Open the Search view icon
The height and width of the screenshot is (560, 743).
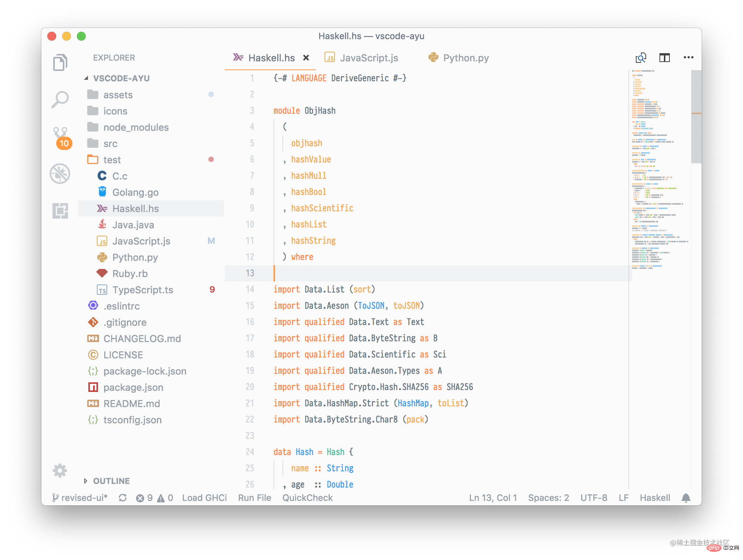click(60, 99)
